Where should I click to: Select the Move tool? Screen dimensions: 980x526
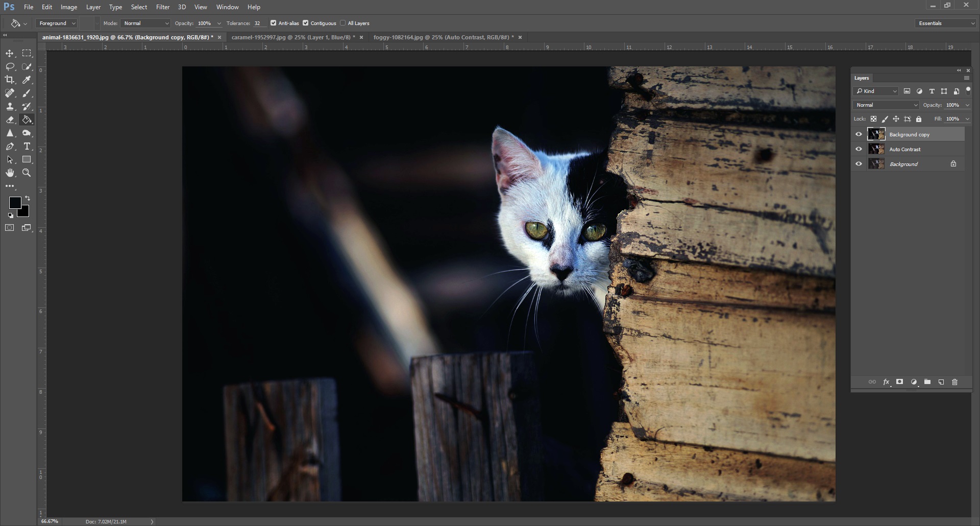[x=10, y=54]
